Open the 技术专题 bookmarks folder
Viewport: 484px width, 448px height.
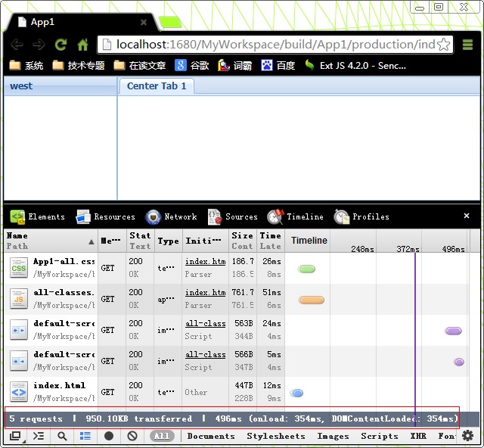79,66
